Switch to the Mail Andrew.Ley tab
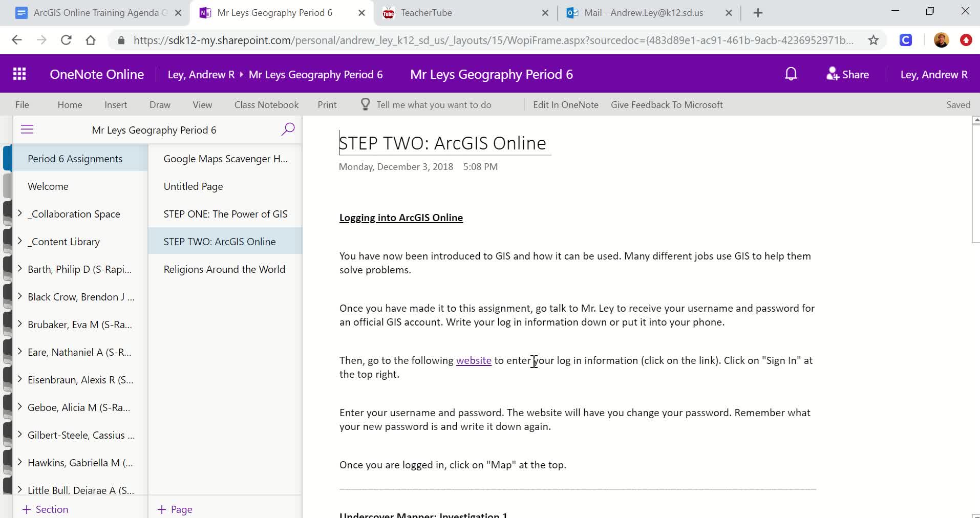980x518 pixels. 648,13
